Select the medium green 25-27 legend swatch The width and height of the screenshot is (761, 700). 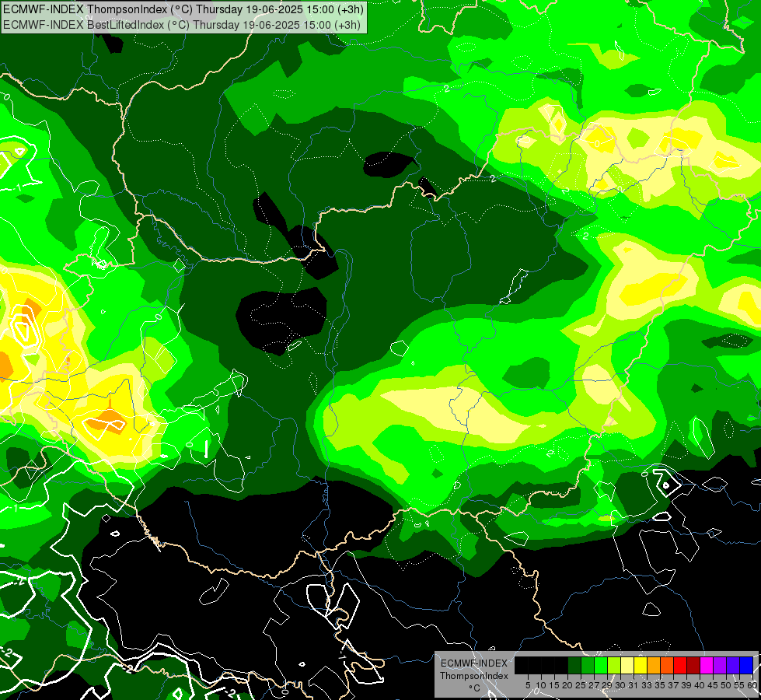tap(588, 665)
